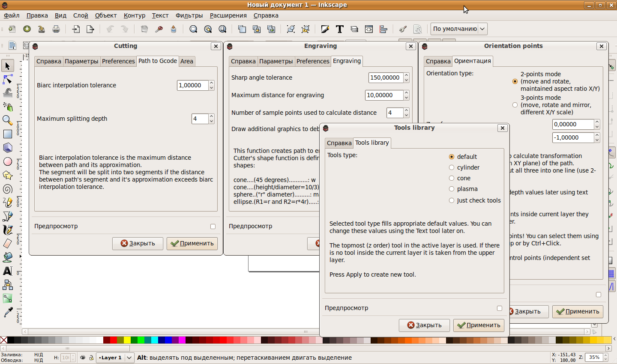
Task: Switch to Справка tab in Tools library
Action: [339, 143]
